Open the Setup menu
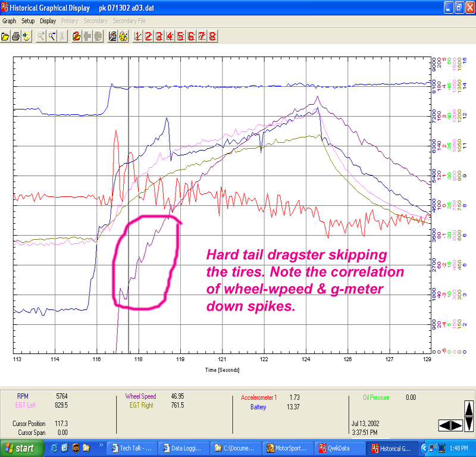This screenshot has width=476, height=457. tap(28, 21)
